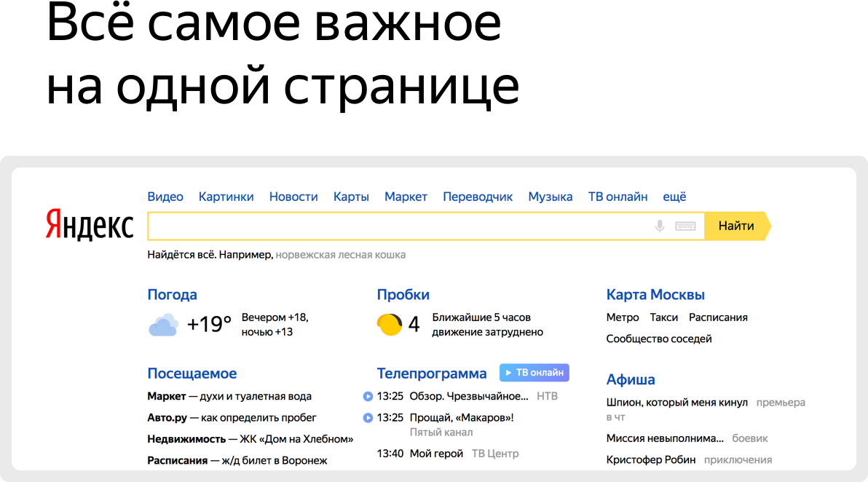Open the Вечером +18, ночью +13 forecast
The height and width of the screenshot is (482, 868).
point(275,325)
